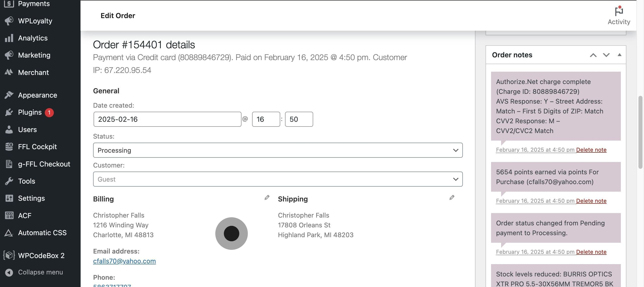This screenshot has width=644, height=287.
Task: Open the Plugins menu item
Action: (30, 112)
